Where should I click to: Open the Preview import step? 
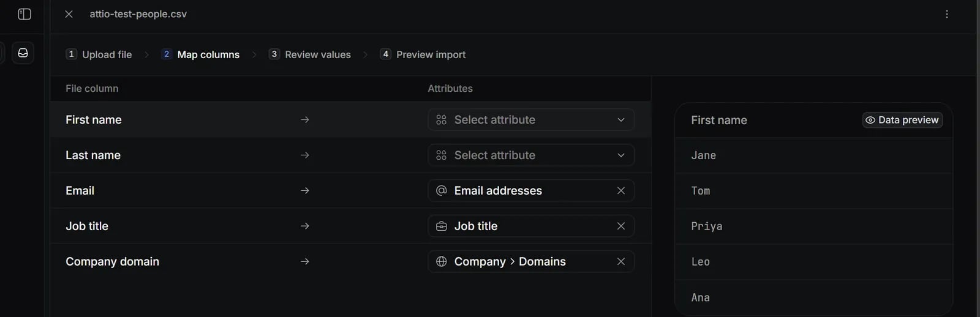[x=423, y=54]
